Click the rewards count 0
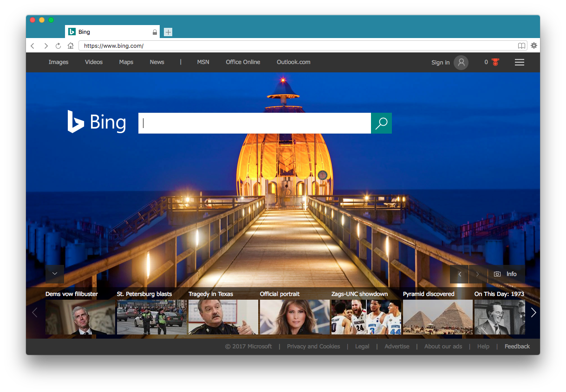The width and height of the screenshot is (566, 392). click(486, 62)
